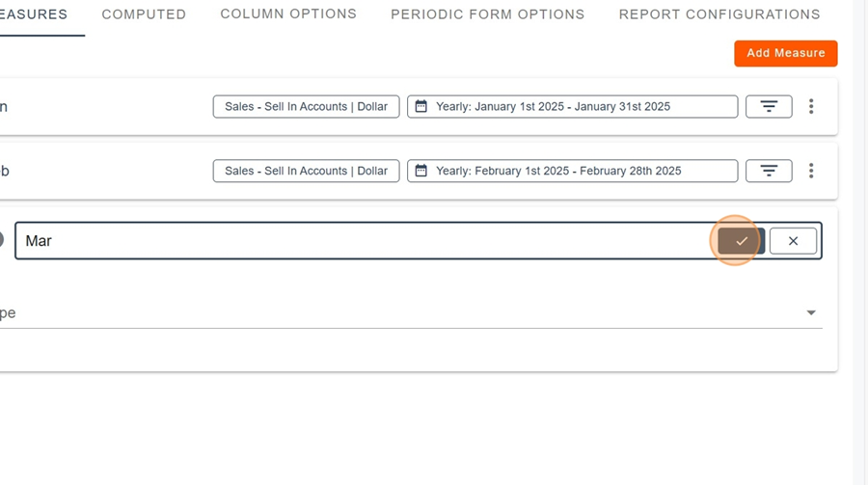Click the Add Measure button

click(x=785, y=53)
